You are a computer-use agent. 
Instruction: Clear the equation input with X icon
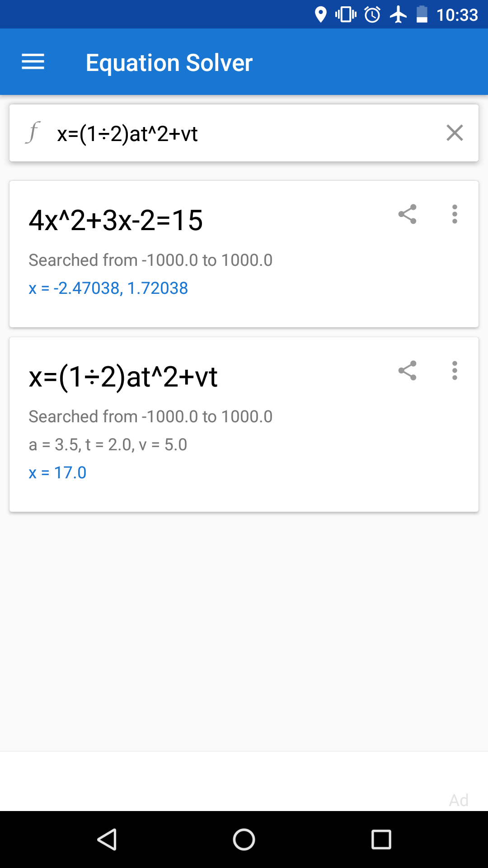coord(455,133)
